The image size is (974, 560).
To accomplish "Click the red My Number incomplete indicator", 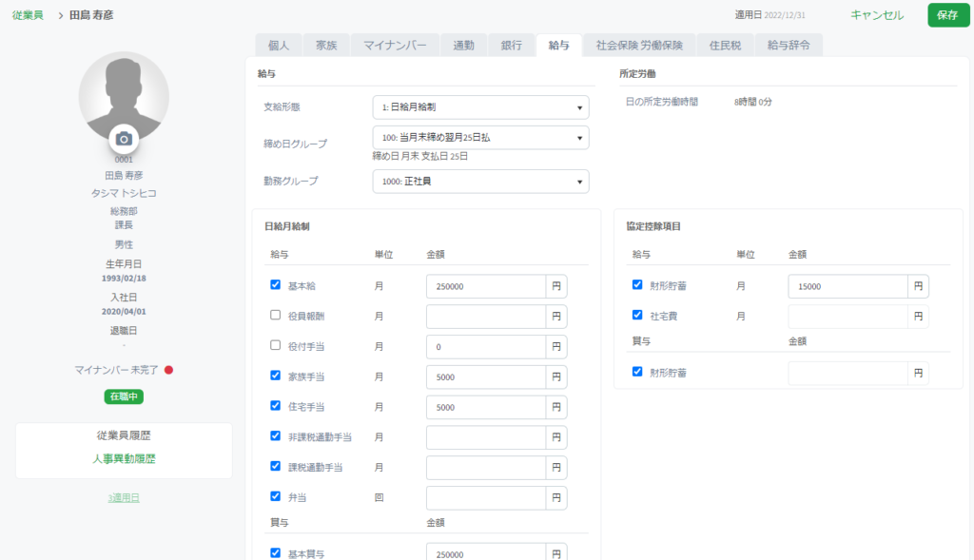I will point(168,370).
